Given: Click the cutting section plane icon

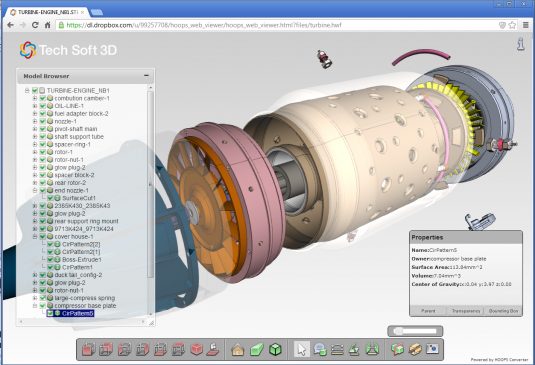Looking at the screenshot, I should click(397, 350).
